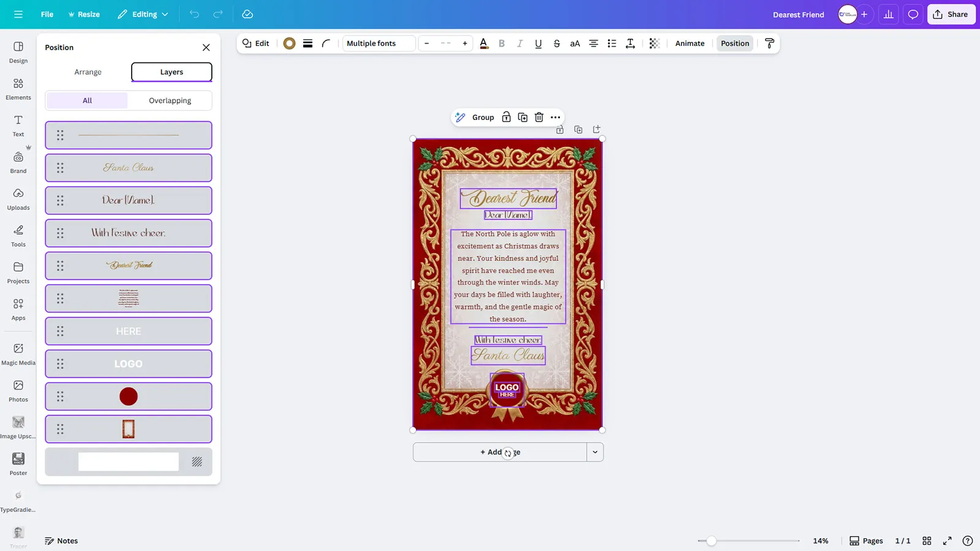Expand the Editing mode dropdown
Screen dimensions: 980x551
click(143, 14)
